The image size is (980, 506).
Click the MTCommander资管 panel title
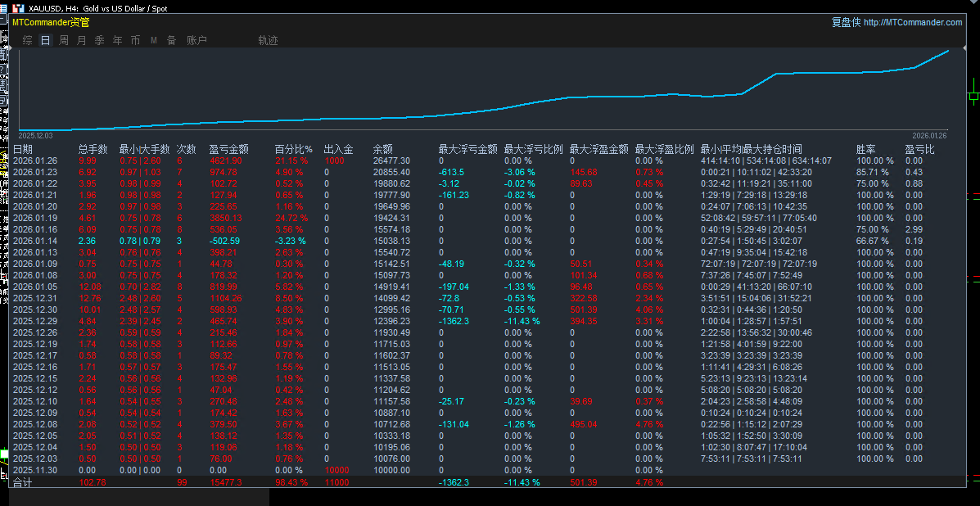[51, 22]
